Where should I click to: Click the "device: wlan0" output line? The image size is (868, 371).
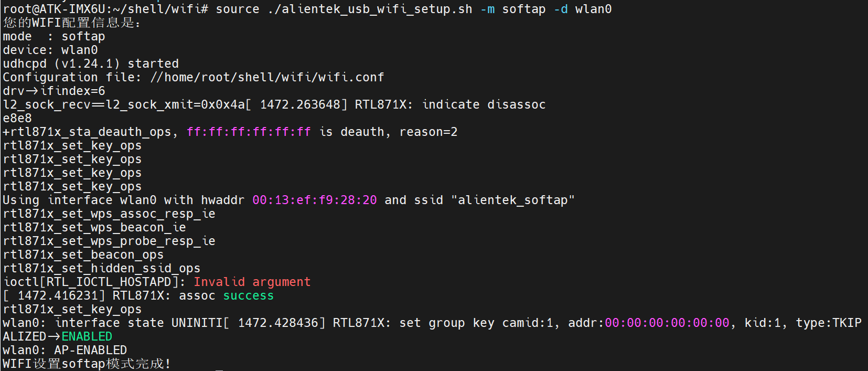click(x=50, y=50)
